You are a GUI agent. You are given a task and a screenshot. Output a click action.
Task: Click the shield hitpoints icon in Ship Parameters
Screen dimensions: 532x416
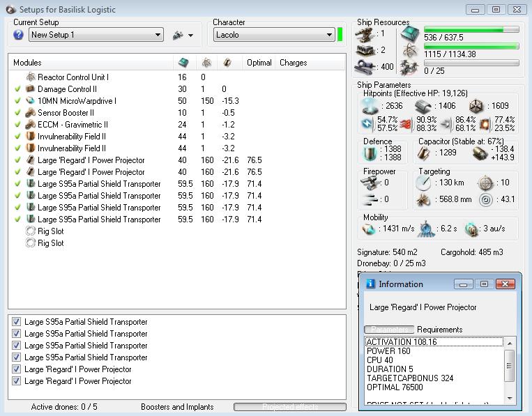370,106
